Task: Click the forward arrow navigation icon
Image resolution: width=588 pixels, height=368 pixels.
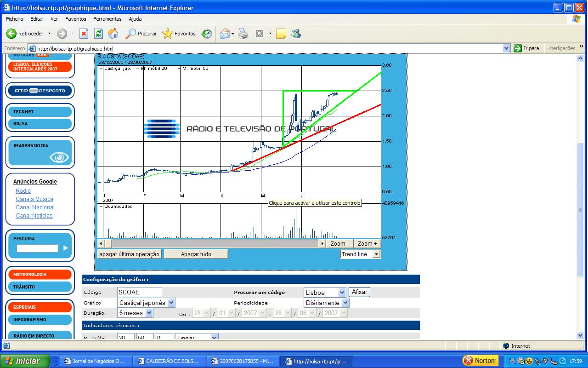Action: tap(62, 34)
